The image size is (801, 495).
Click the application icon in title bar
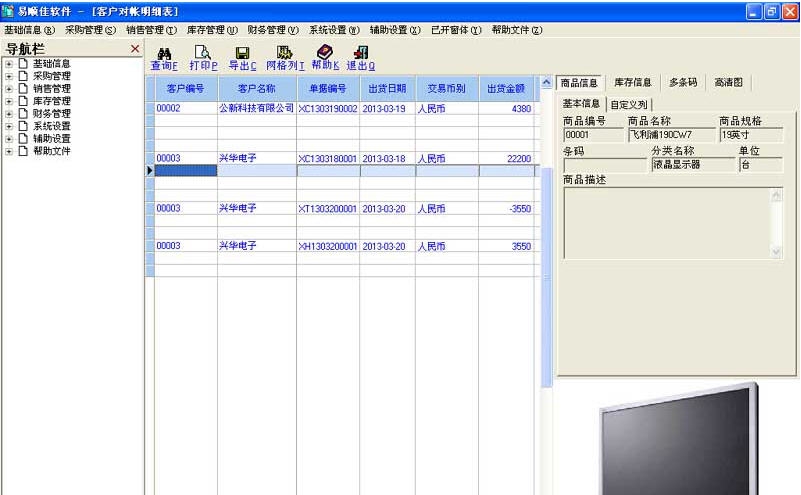pos(8,11)
